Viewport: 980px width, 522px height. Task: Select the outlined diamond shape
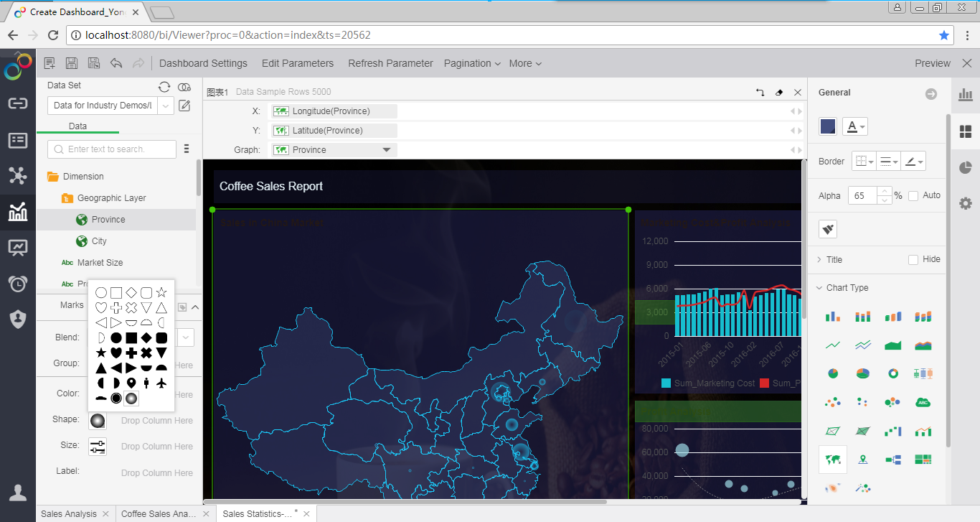click(131, 292)
